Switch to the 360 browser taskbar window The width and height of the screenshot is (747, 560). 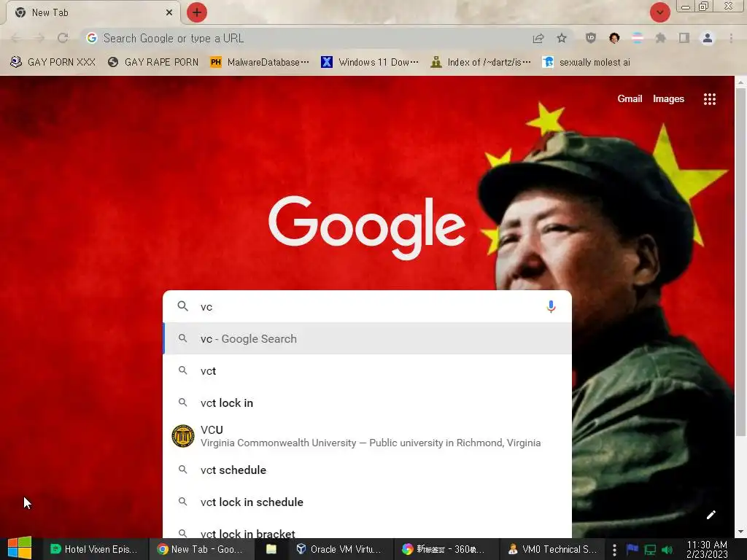click(445, 549)
